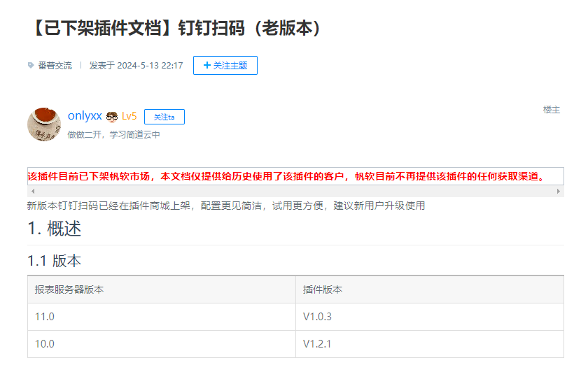Open onlyxx's avatar picture
588x365 pixels.
[x=44, y=124]
